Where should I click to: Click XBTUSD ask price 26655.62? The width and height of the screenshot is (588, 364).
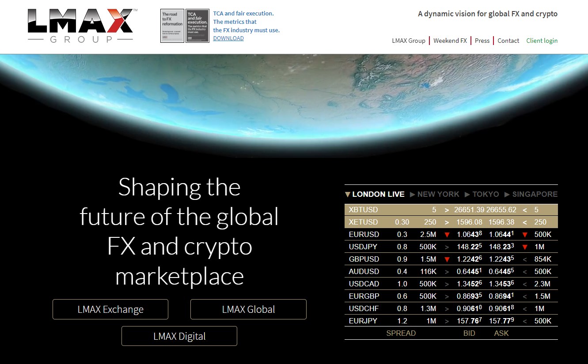click(501, 210)
